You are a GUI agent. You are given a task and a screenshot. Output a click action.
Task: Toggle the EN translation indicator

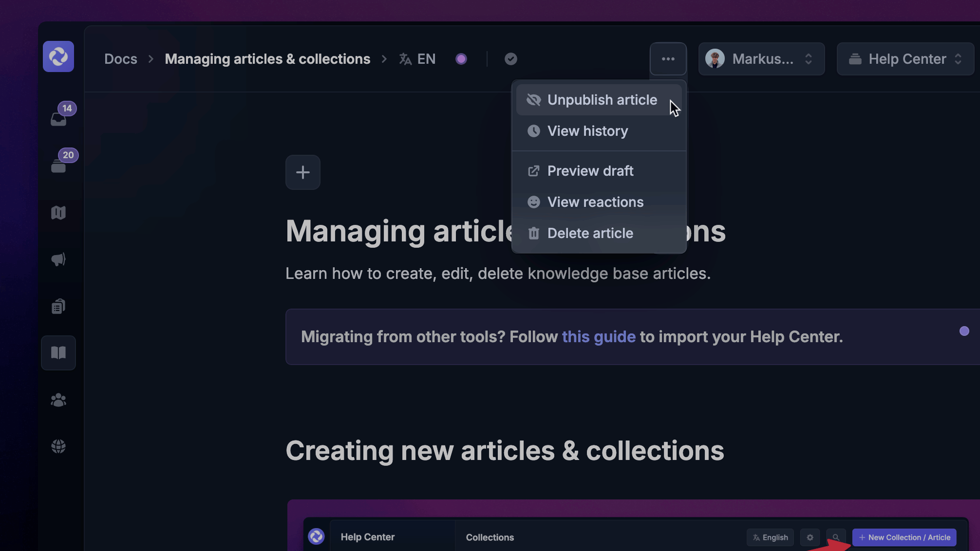pyautogui.click(x=417, y=59)
